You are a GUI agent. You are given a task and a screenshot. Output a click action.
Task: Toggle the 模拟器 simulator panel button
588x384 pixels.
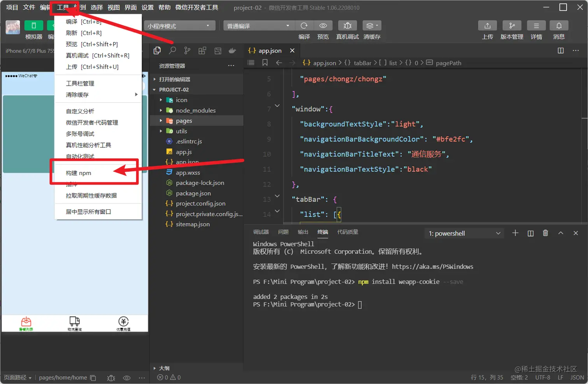(34, 26)
